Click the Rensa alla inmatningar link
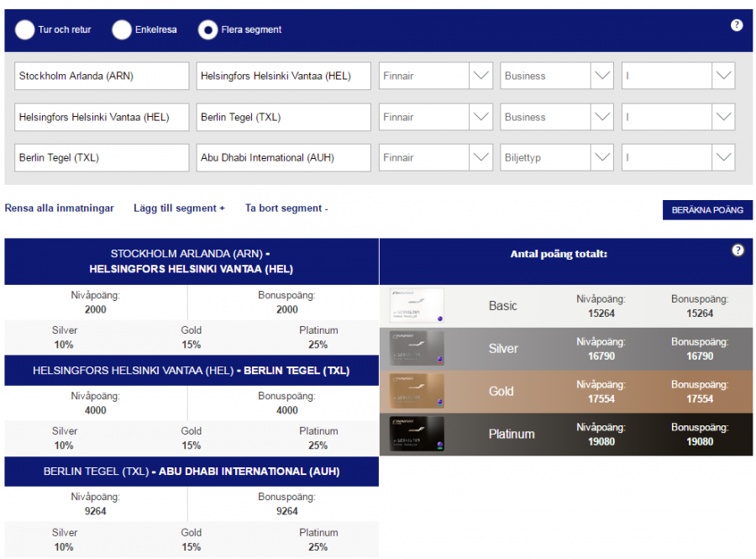Viewport: 756px width, 559px height. click(60, 208)
